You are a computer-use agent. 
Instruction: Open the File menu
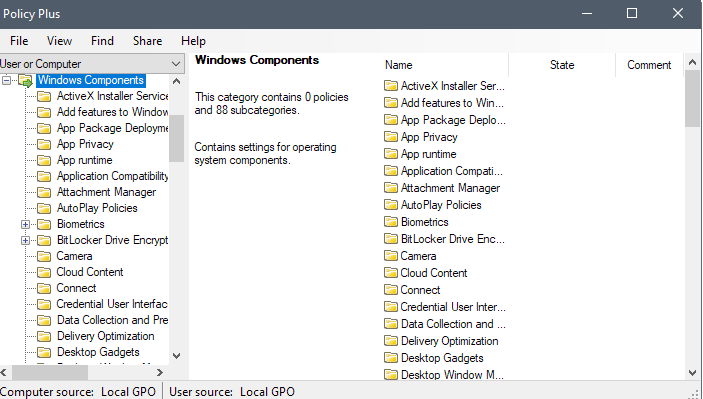click(19, 41)
